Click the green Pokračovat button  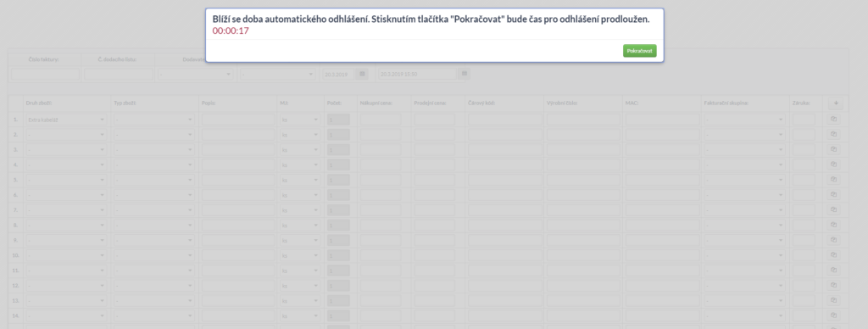tap(639, 51)
